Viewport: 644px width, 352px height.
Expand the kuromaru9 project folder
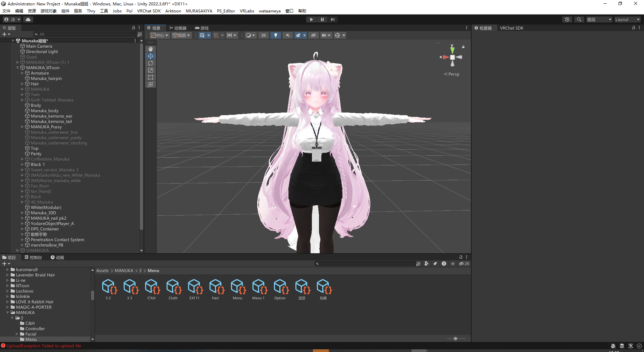(8, 270)
